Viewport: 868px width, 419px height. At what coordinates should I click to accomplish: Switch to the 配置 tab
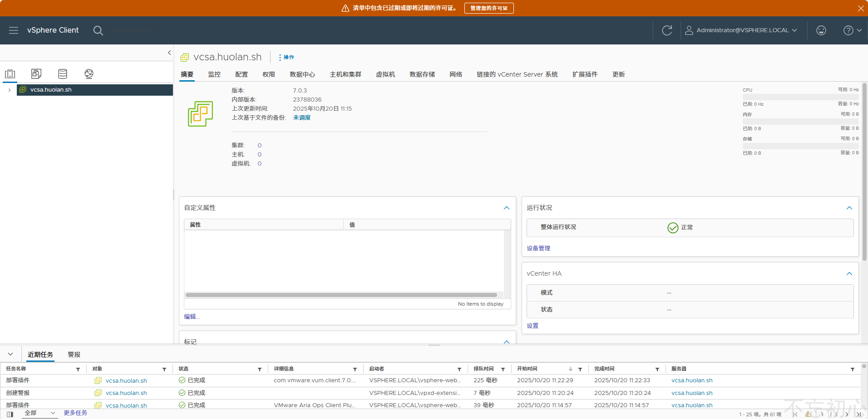click(x=242, y=74)
